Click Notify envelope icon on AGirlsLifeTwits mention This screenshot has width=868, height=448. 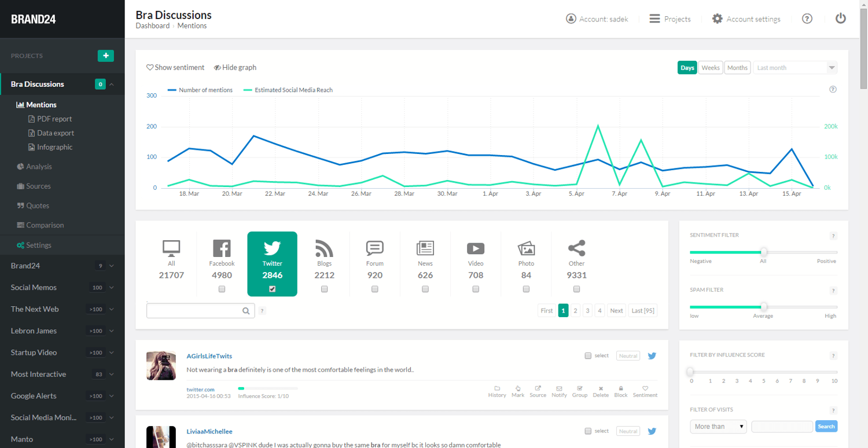(559, 388)
